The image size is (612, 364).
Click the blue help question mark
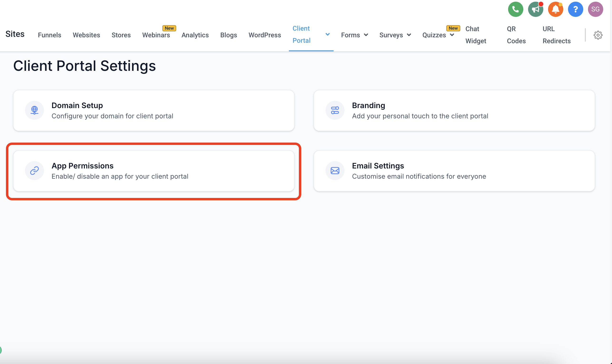pos(575,9)
